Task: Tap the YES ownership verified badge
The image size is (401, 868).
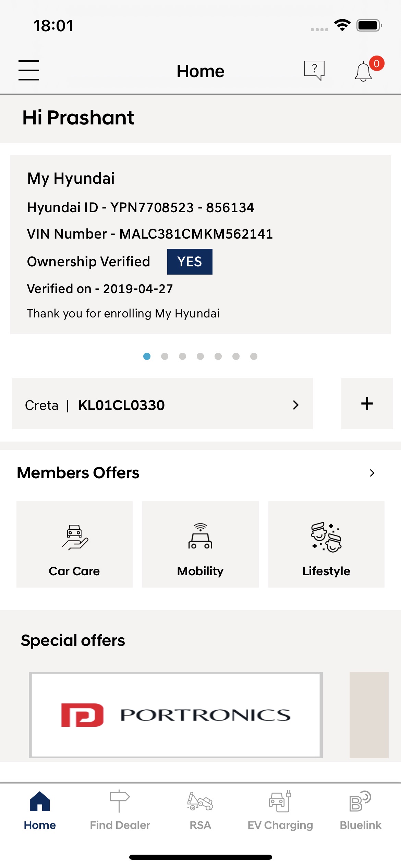Action: 190,262
